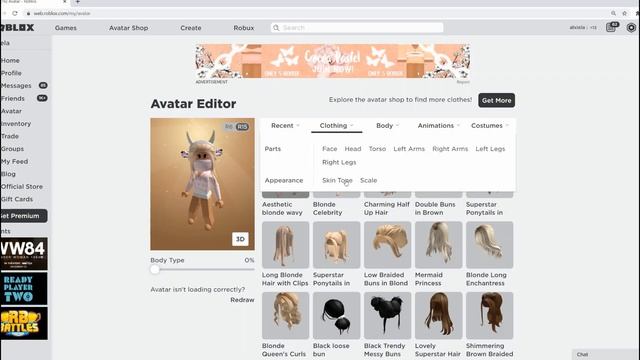Click the Roblox logo

coord(18,28)
